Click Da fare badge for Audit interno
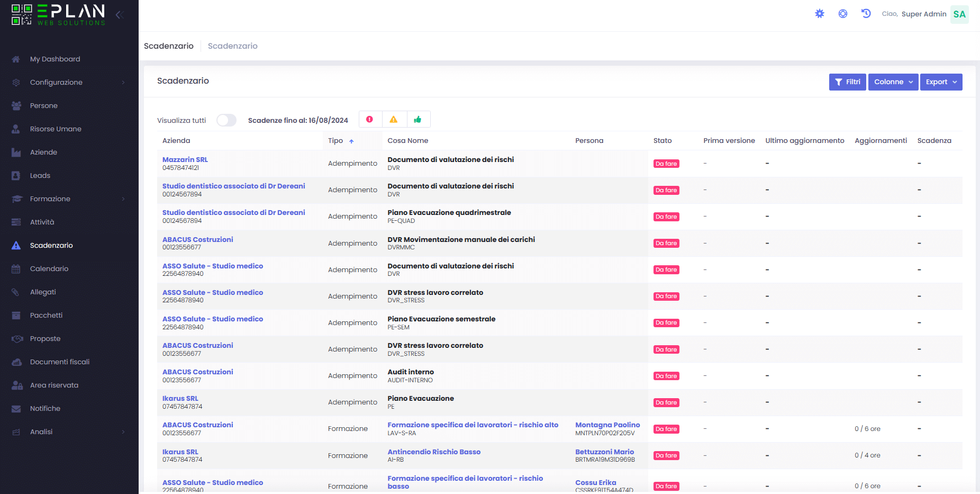Viewport: 980px width, 494px height. 666,376
